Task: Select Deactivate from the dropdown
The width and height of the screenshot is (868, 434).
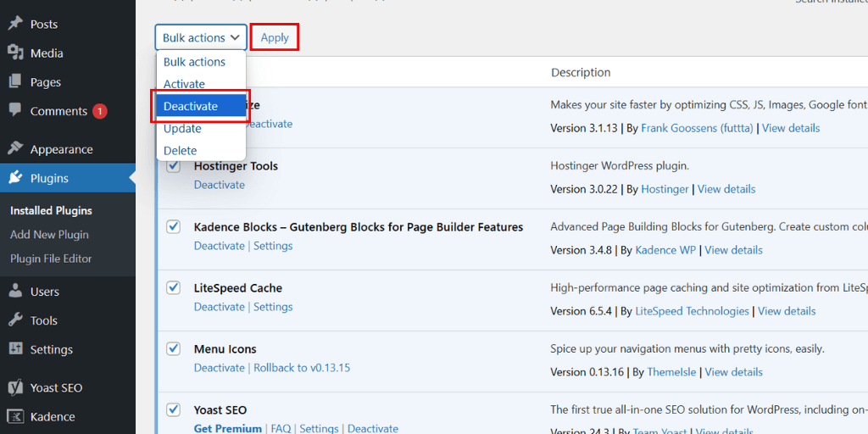Action: click(201, 106)
